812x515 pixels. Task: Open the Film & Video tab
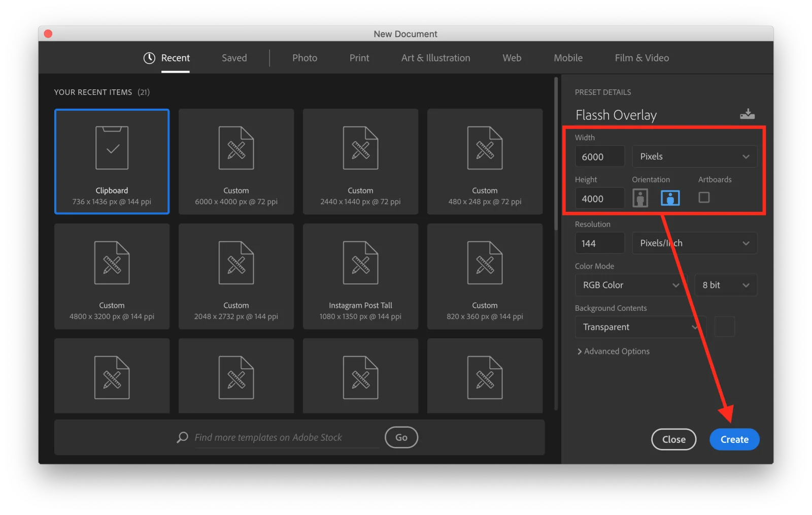point(642,58)
